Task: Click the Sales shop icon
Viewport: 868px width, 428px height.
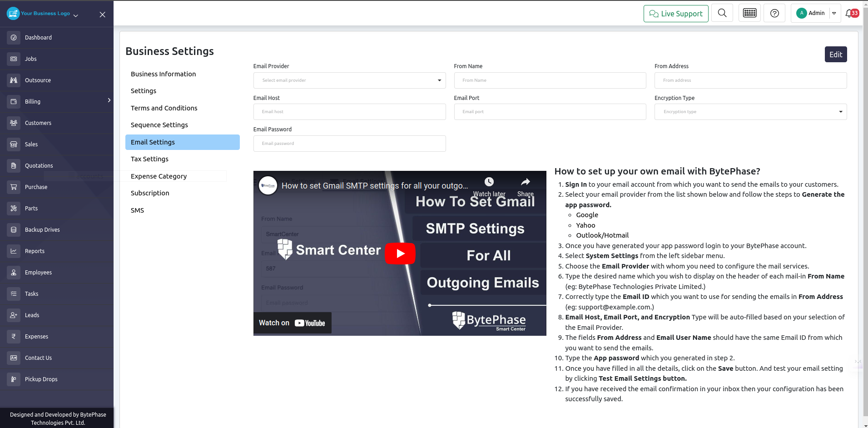Action: (14, 144)
